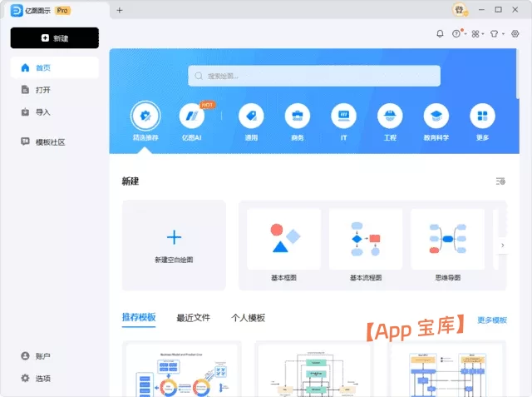Select the 商务 category icon
The image size is (532, 397).
coord(298,117)
